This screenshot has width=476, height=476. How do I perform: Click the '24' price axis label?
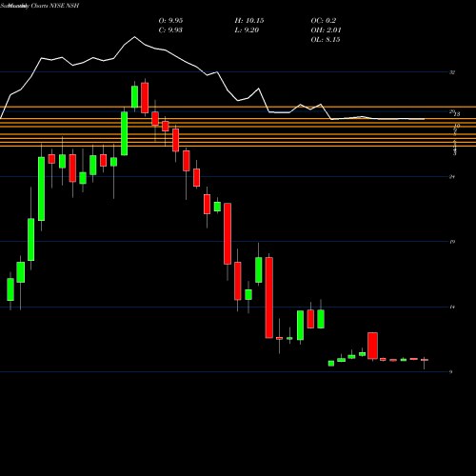click(x=452, y=177)
